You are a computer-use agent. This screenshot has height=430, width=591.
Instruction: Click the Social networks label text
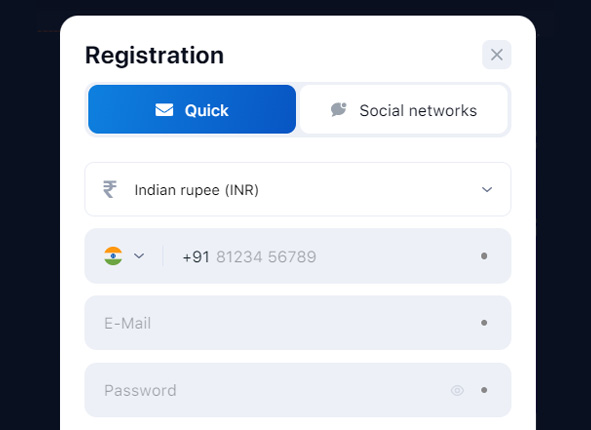[x=418, y=110]
